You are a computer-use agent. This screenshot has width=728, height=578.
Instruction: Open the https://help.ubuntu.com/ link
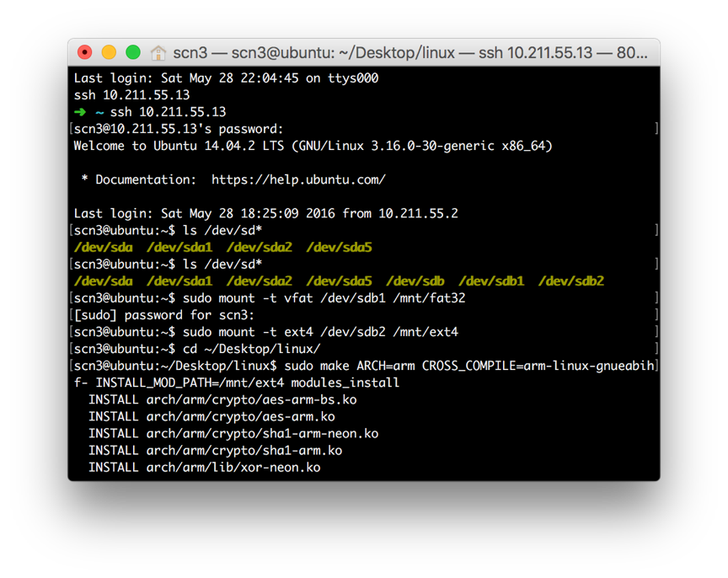point(298,179)
